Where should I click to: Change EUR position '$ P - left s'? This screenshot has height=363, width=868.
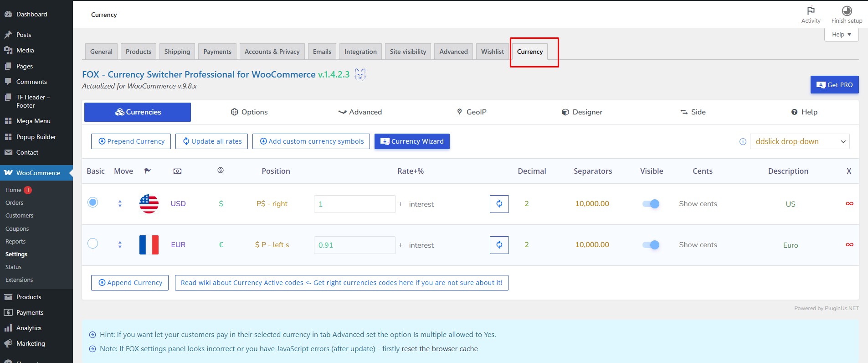(x=272, y=245)
